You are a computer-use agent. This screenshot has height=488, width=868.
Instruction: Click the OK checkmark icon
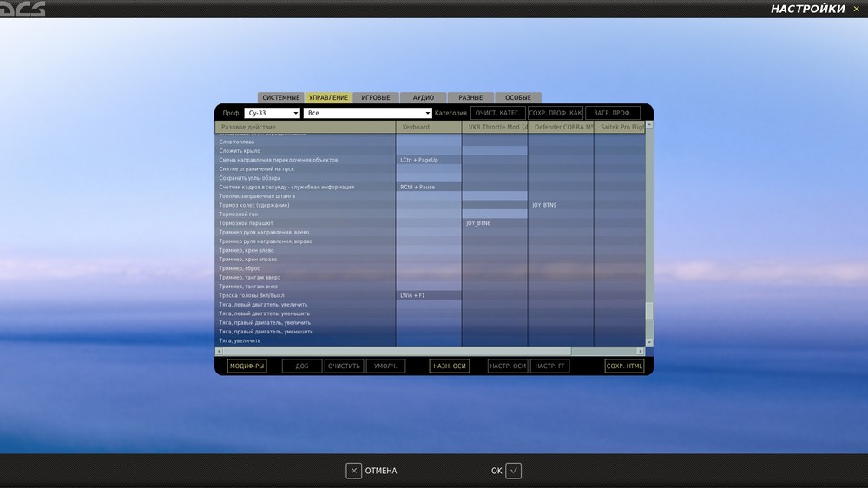[514, 471]
